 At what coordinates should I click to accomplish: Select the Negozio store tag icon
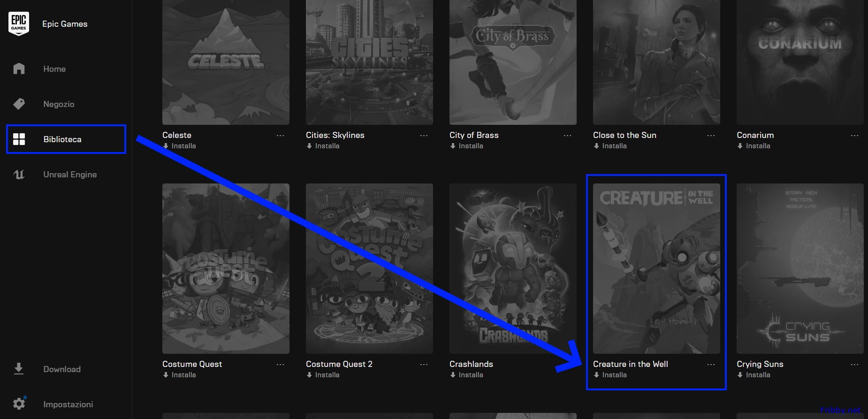pos(19,104)
